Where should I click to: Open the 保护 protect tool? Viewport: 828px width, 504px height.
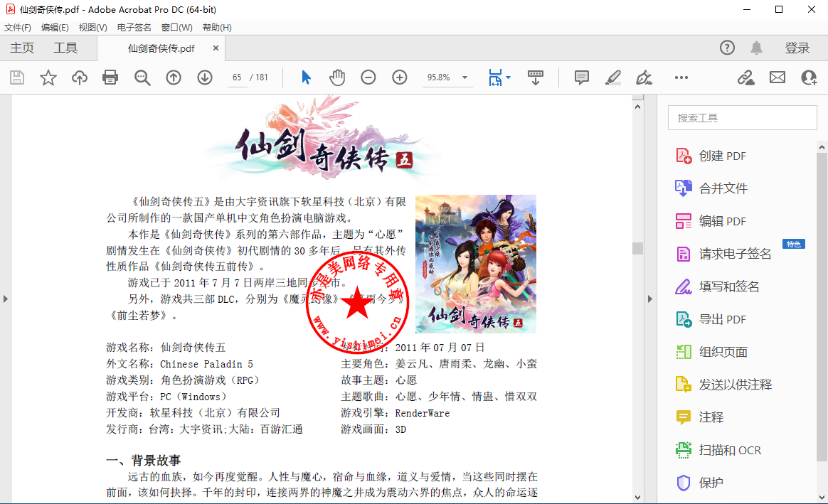[700, 483]
